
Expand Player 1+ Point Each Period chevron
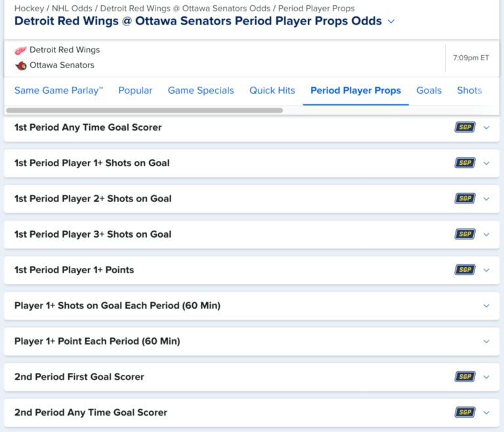tap(486, 341)
